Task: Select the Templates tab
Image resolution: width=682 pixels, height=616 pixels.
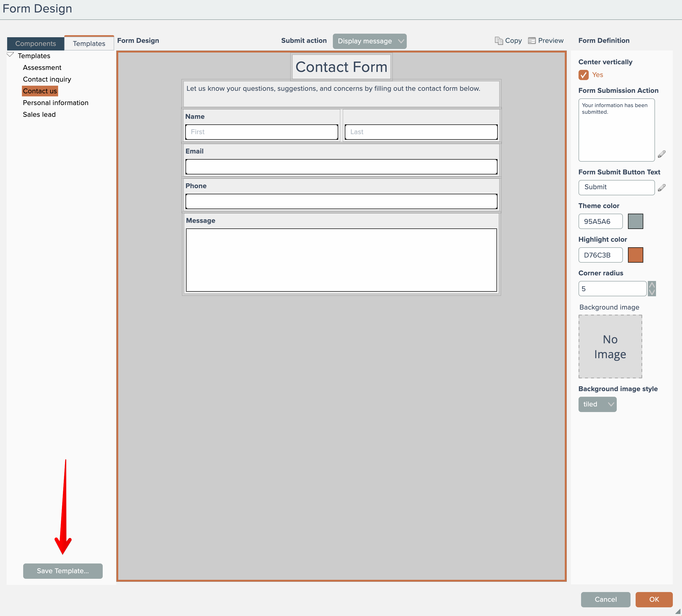Action: coord(89,44)
